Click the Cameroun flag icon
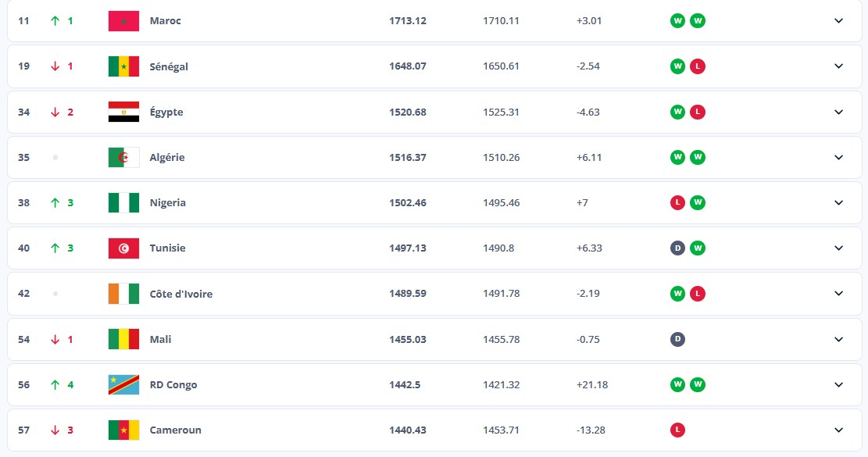The height and width of the screenshot is (457, 868). click(x=123, y=430)
